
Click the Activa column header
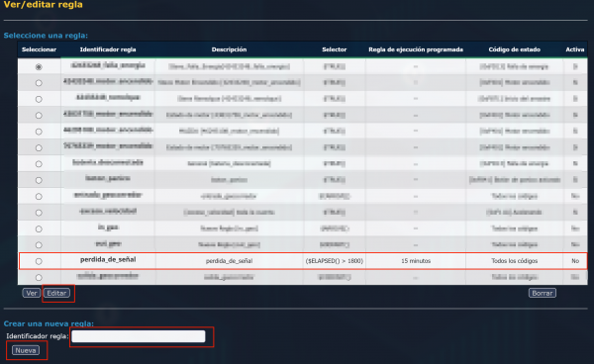575,49
